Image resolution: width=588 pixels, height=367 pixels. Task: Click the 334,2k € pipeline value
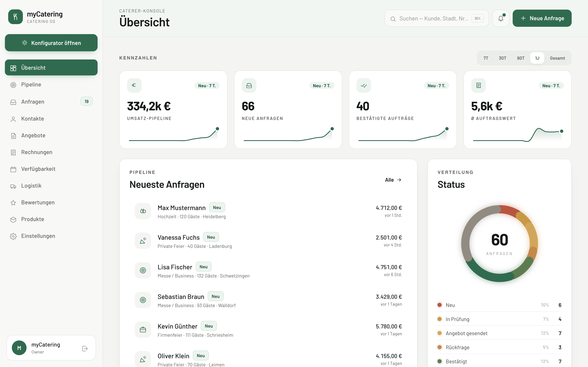point(149,106)
